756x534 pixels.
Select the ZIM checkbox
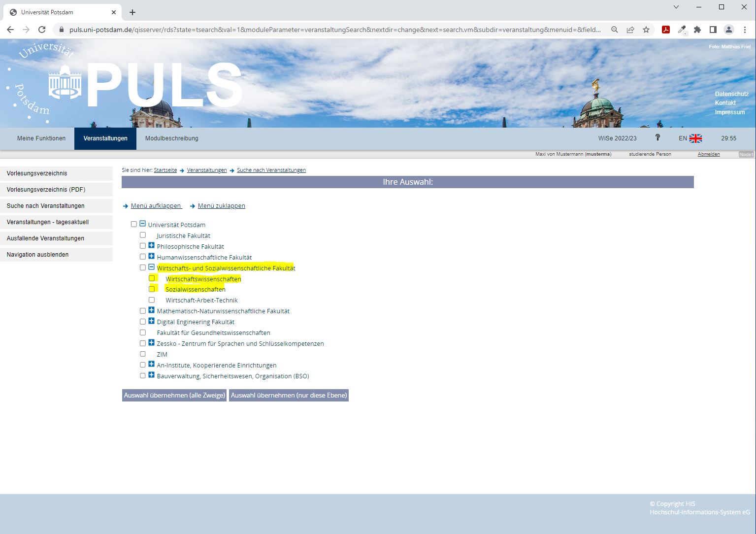point(143,354)
